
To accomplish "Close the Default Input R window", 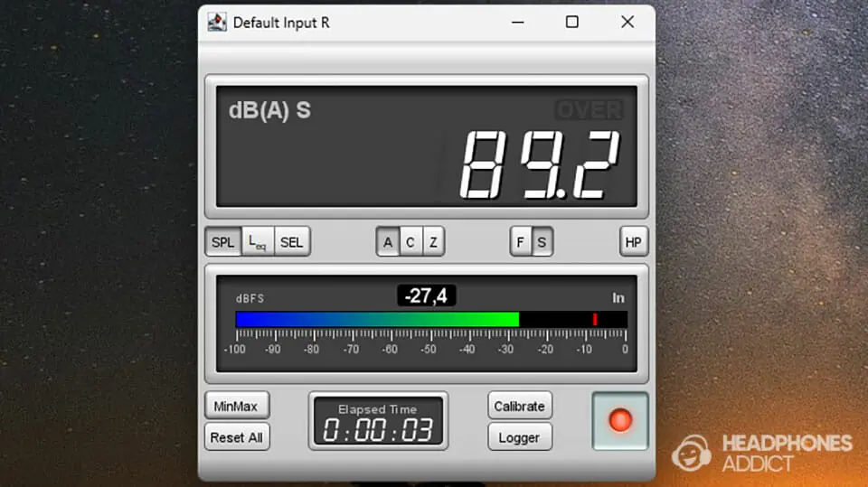I will click(627, 22).
